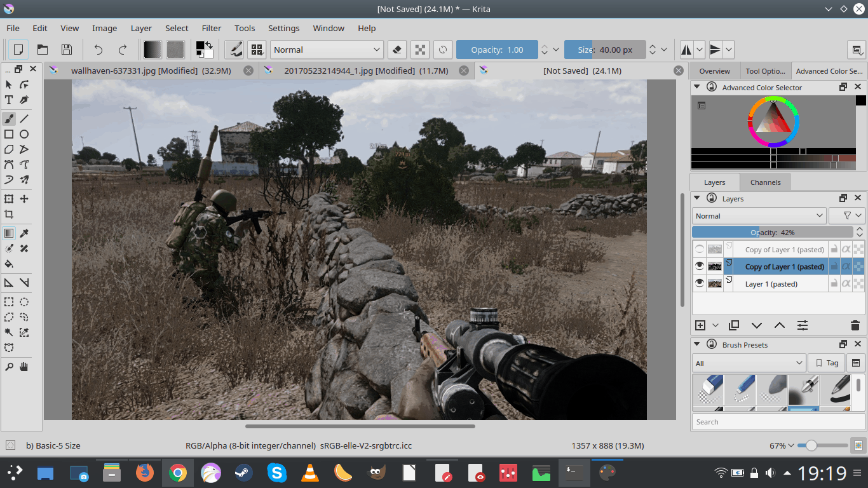Select the Move tool

pyautogui.click(x=24, y=199)
